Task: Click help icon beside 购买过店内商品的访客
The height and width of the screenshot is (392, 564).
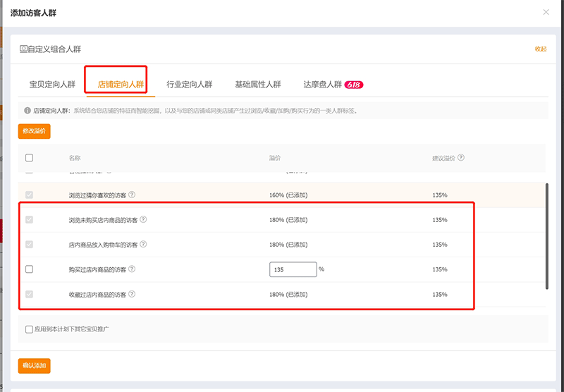Action: click(132, 269)
